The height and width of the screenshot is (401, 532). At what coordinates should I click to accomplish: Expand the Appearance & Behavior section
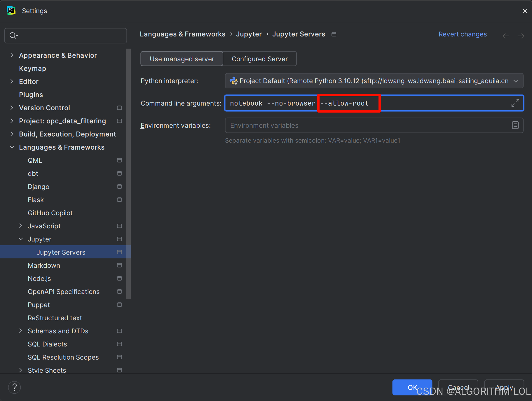tap(12, 55)
